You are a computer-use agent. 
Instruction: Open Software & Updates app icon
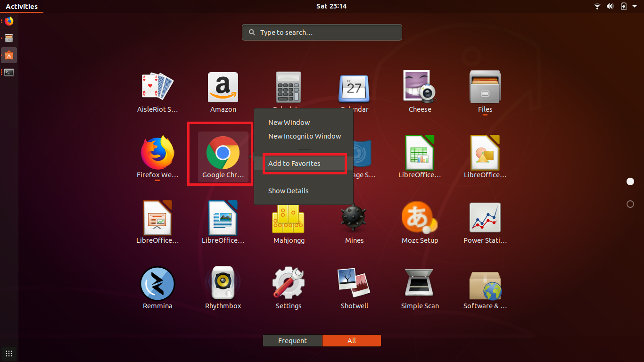coord(485,286)
